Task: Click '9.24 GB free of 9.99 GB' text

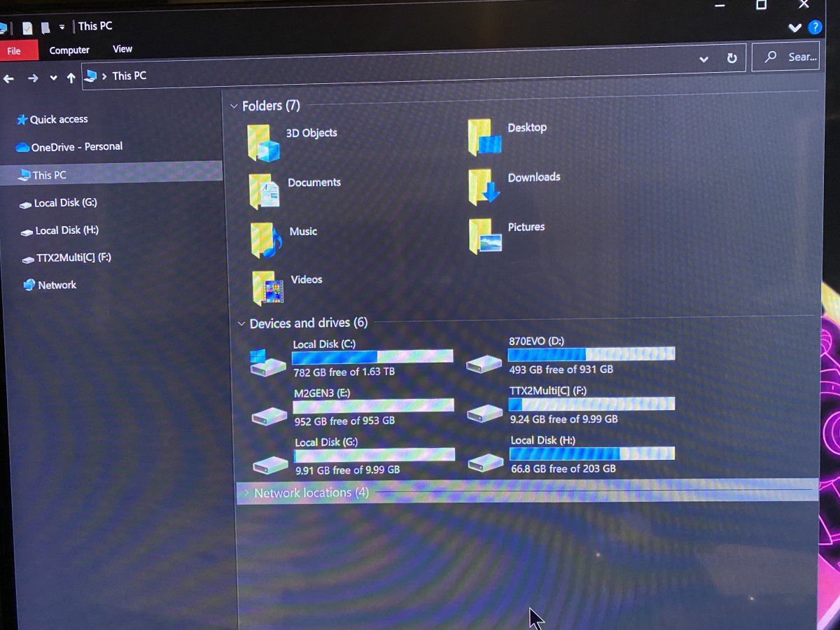Action: coord(564,419)
